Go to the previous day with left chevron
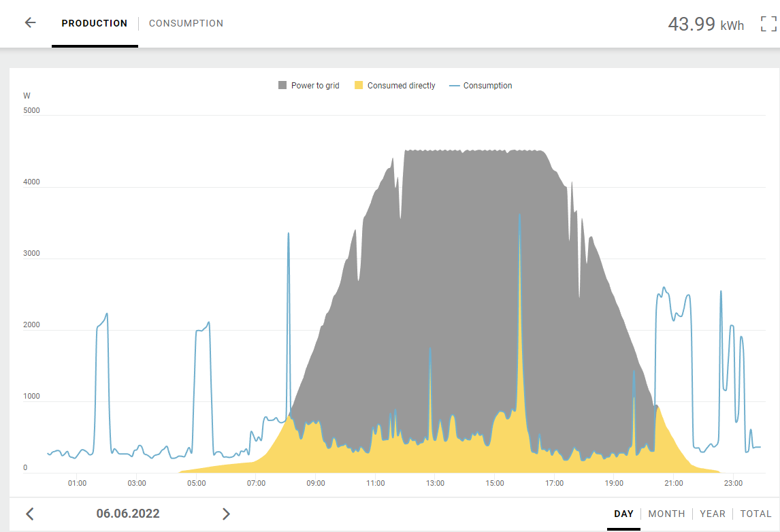 click(x=30, y=514)
